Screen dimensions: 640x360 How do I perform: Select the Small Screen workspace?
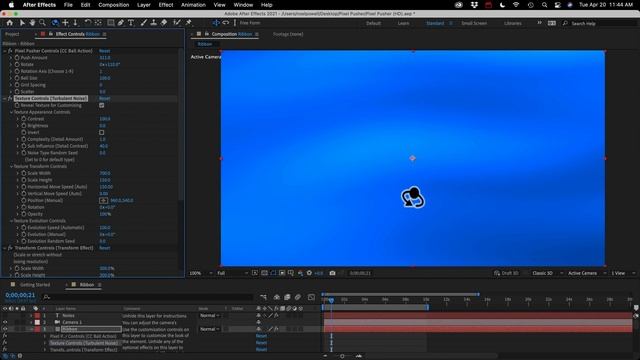474,23
